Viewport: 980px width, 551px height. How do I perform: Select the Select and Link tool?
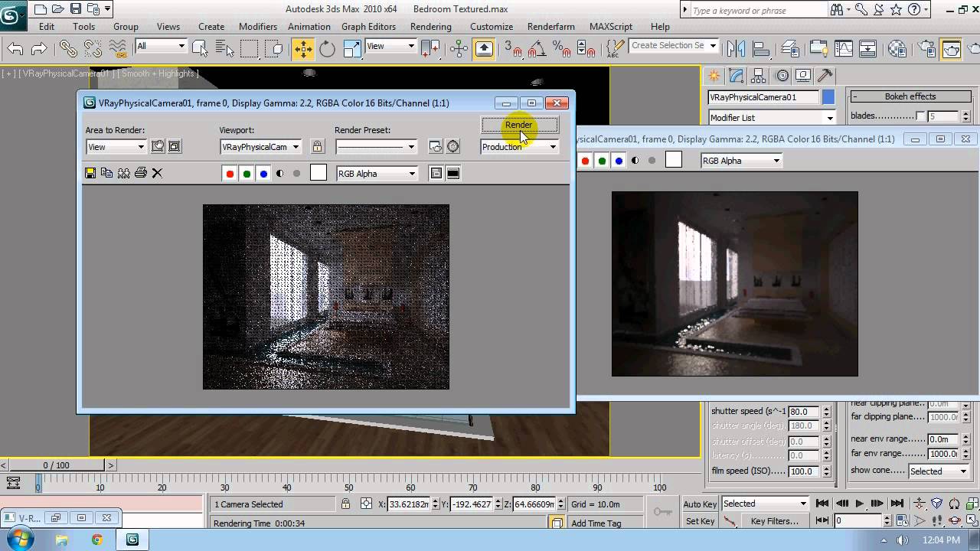[68, 49]
